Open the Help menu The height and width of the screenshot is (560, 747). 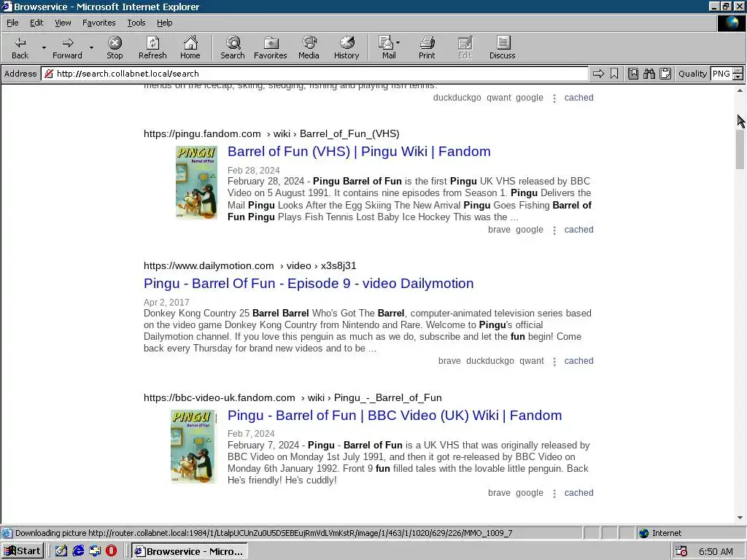pos(164,23)
